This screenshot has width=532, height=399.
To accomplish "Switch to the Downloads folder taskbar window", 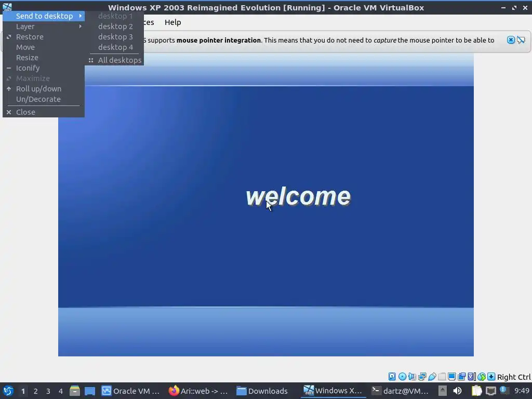I will pyautogui.click(x=265, y=391).
